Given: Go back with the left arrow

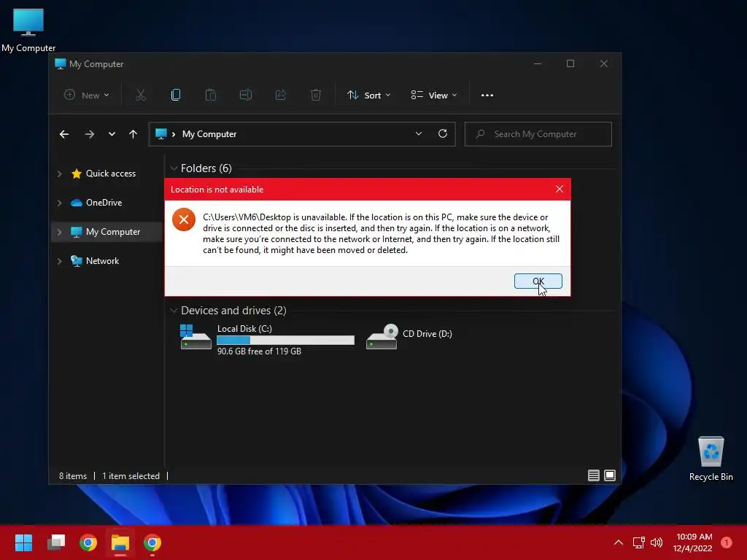Looking at the screenshot, I should (64, 134).
